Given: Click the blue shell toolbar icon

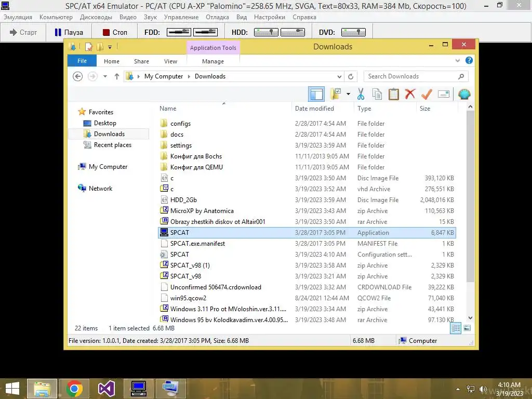Looking at the screenshot, I should point(464,94).
